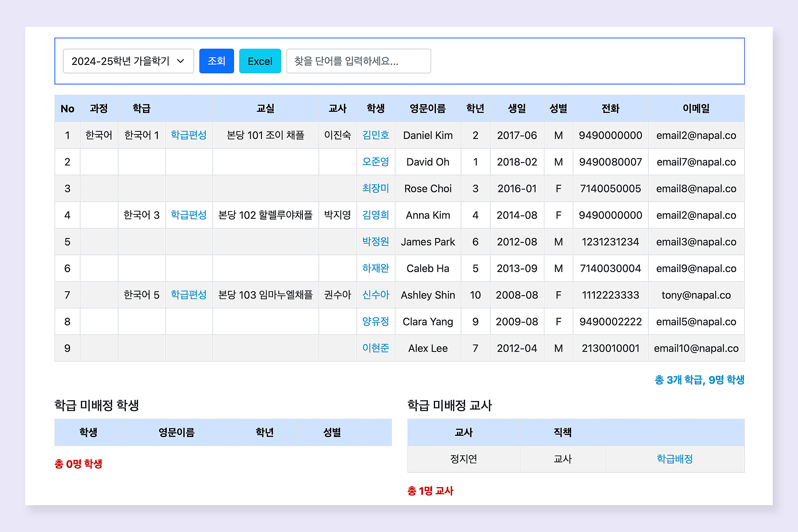Screen dimensions: 798x532
Task: Click the phone number 1231231234
Action: [610, 242]
